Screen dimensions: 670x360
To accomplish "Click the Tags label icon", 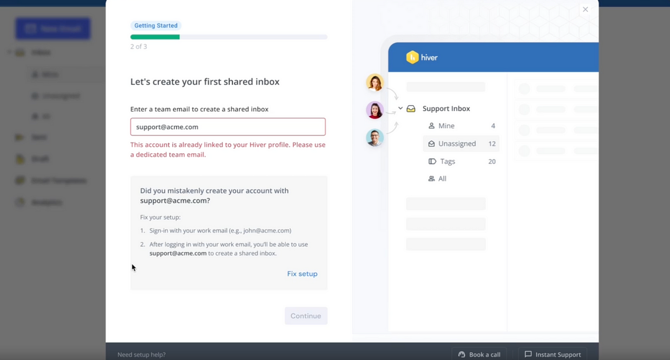I will pos(432,161).
